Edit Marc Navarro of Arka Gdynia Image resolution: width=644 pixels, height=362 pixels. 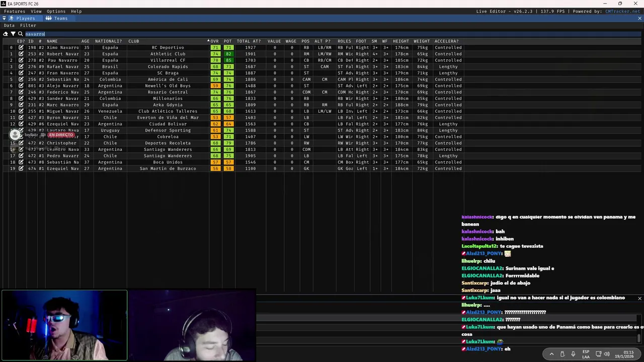point(21,105)
